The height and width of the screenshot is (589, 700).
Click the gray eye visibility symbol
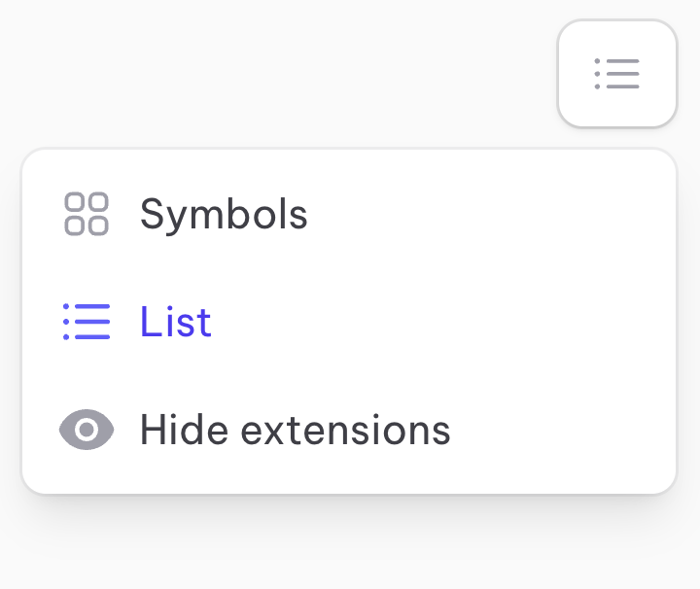(x=87, y=430)
